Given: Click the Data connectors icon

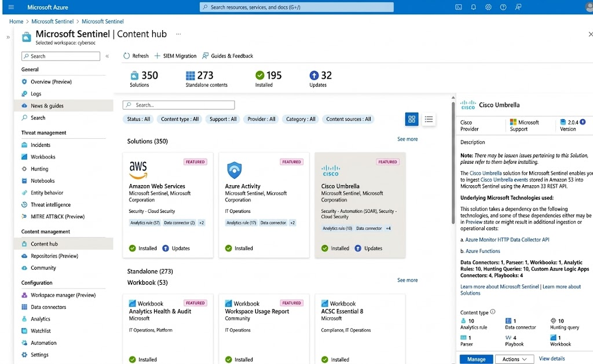Looking at the screenshot, I should (x=24, y=307).
